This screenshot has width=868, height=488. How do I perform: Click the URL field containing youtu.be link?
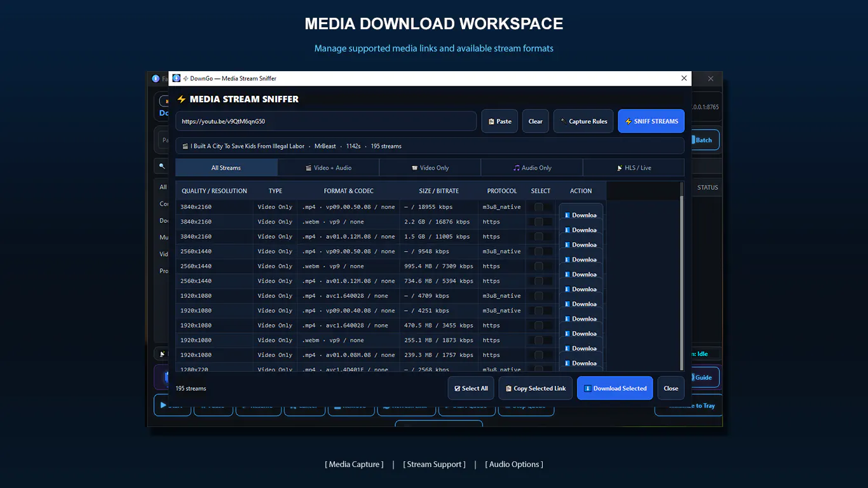[x=326, y=121]
